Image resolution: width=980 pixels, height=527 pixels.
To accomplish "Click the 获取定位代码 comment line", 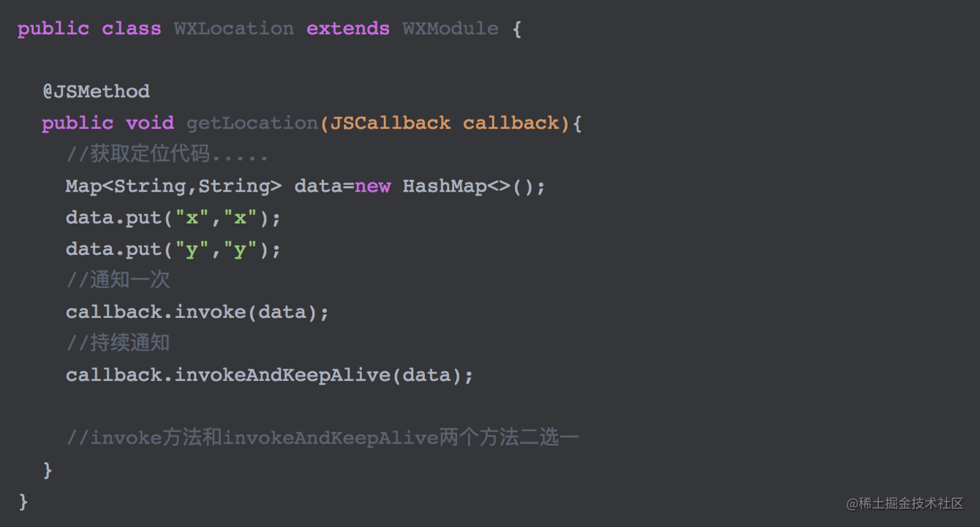I will click(167, 154).
